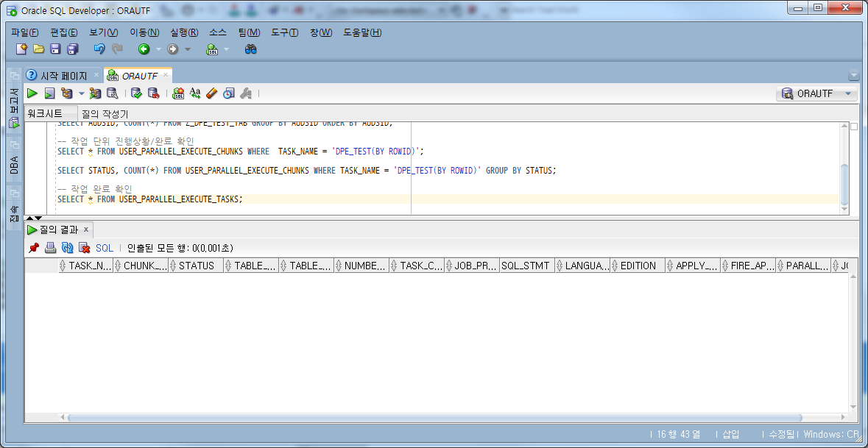Open the 도움말(H) menu

363,32
